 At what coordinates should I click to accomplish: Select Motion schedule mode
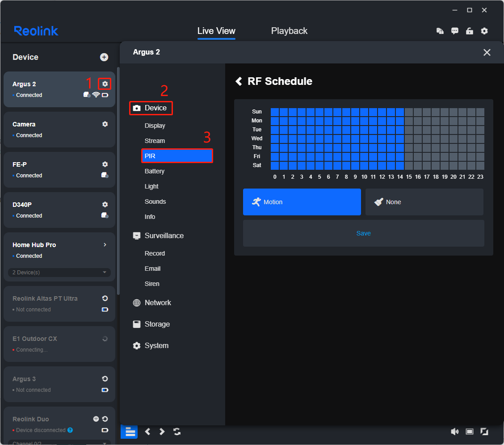point(302,202)
